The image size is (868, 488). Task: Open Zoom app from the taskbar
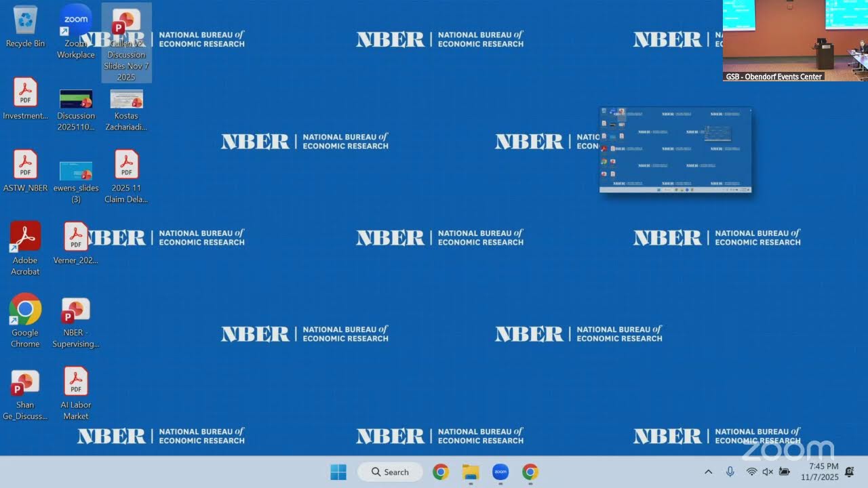tap(500, 472)
